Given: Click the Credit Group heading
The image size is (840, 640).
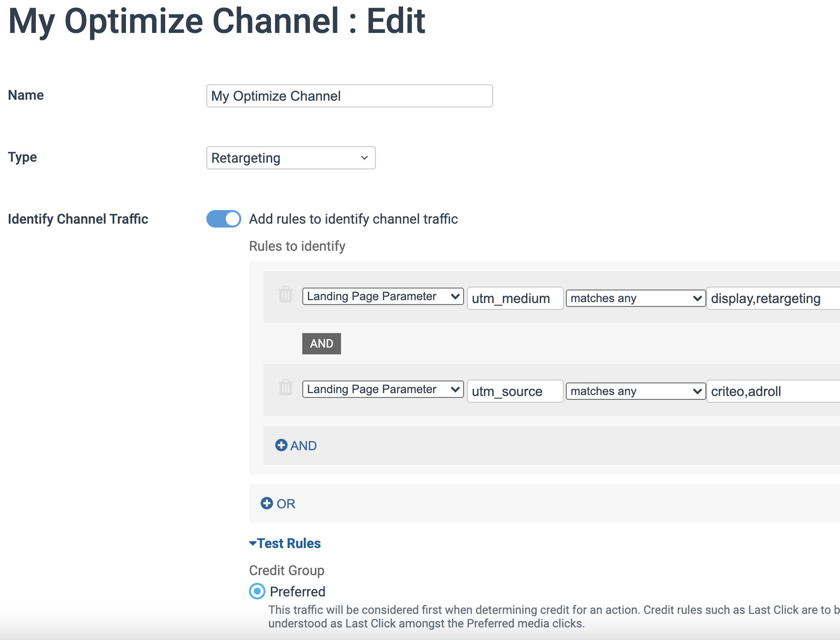Looking at the screenshot, I should pyautogui.click(x=287, y=570).
